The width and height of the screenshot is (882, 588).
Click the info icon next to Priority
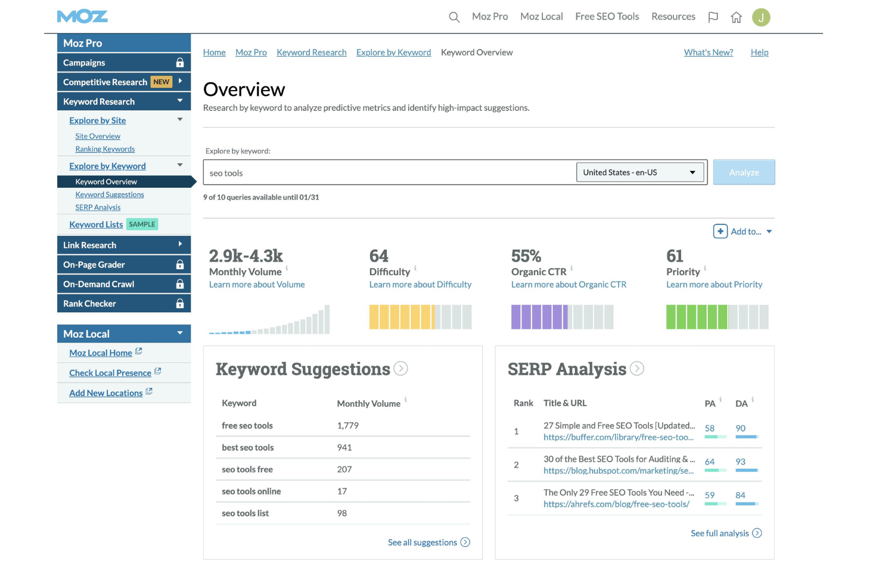[705, 268]
